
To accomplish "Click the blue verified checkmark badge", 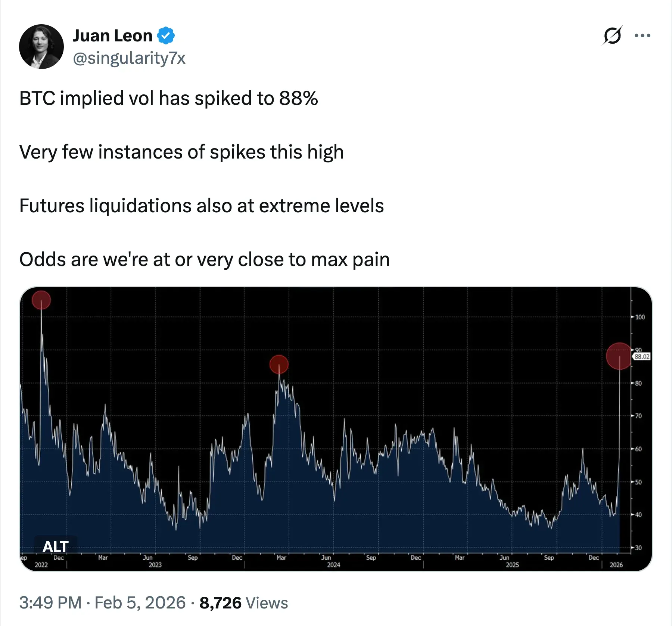I will tap(166, 36).
